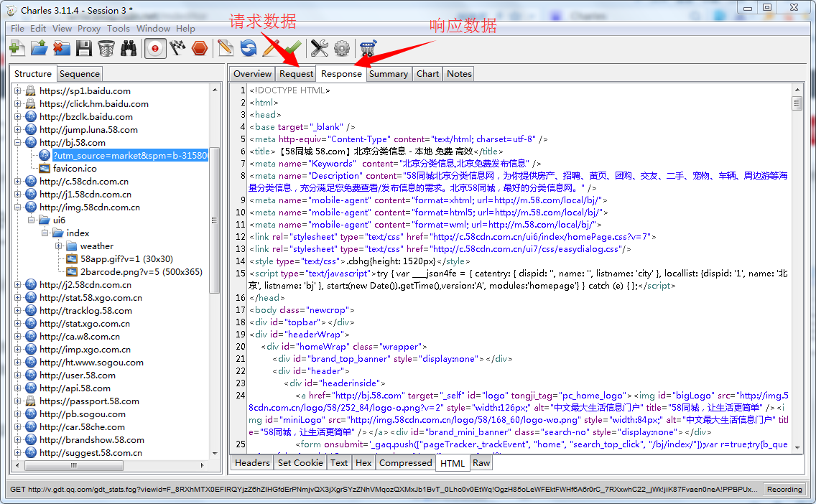Expand the weather folder

click(x=58, y=246)
